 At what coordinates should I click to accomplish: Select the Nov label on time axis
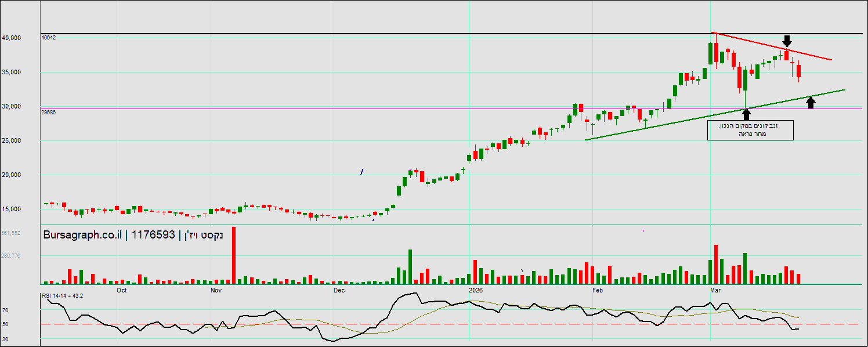tap(216, 290)
